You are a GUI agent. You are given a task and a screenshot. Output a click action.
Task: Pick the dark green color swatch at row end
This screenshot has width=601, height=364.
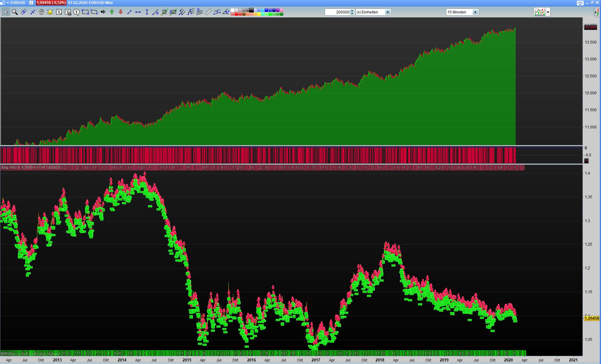[281, 14]
